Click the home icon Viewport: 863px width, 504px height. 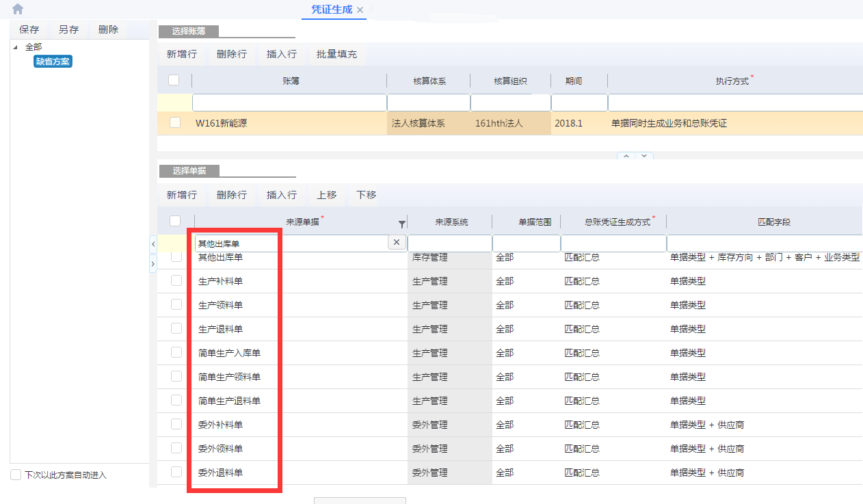point(18,9)
